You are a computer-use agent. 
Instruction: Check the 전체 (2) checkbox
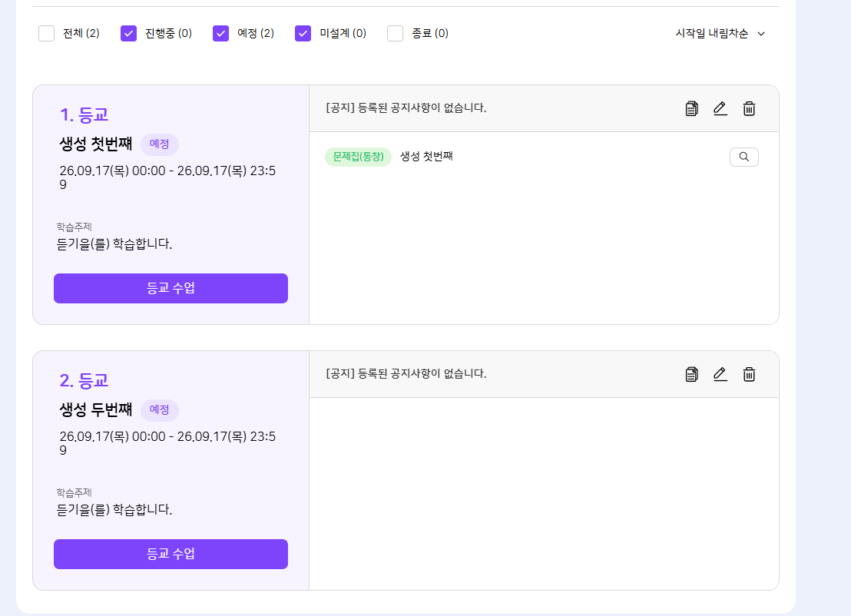47,34
